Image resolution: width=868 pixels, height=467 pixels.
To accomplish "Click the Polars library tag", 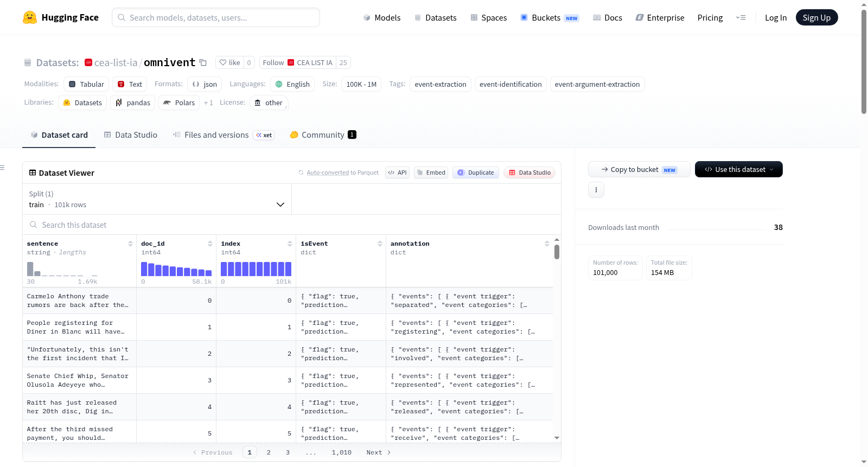I will (179, 103).
